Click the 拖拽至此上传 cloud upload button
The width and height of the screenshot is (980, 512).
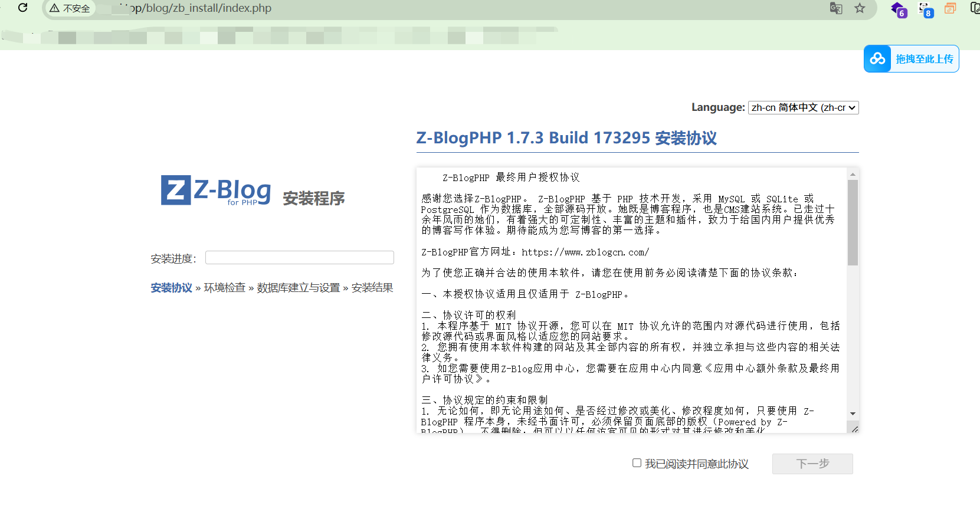[911, 59]
